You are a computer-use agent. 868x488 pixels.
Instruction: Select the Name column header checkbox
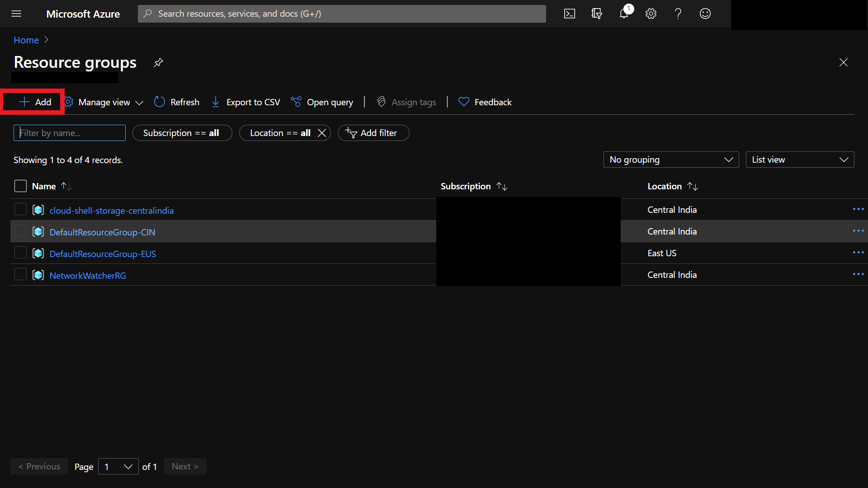pos(20,186)
